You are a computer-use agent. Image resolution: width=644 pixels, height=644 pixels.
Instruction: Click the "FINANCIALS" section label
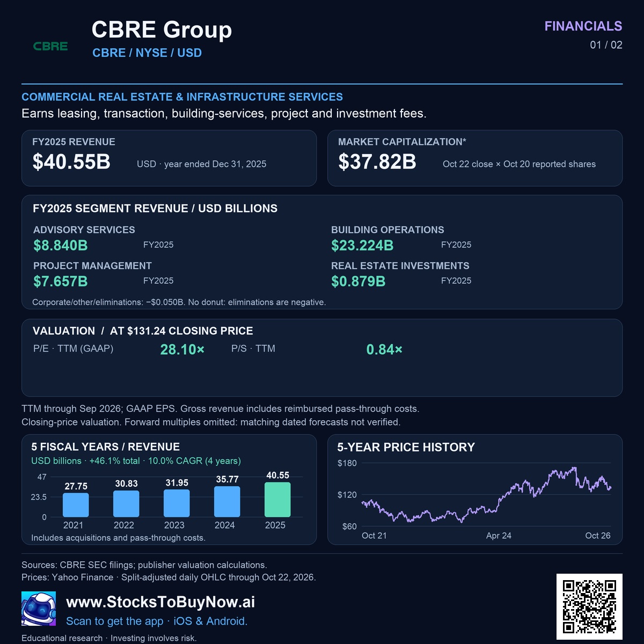click(x=583, y=26)
